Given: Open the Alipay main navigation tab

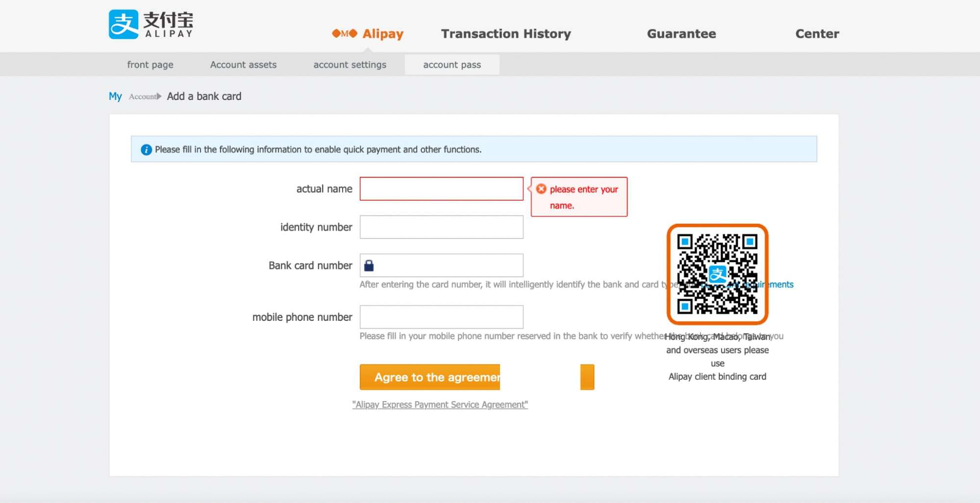Looking at the screenshot, I should pyautogui.click(x=368, y=34).
